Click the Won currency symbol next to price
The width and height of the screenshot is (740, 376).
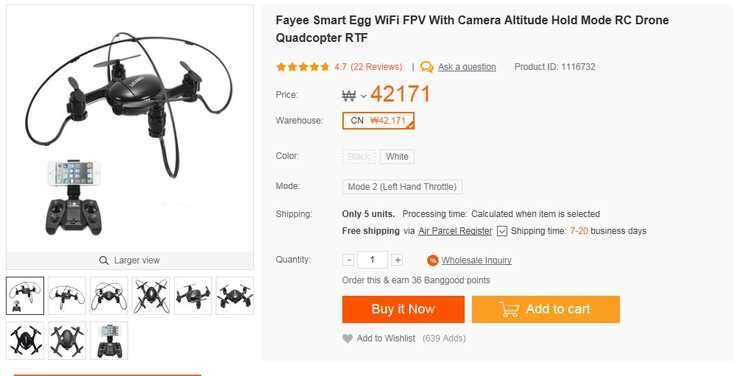(x=349, y=96)
